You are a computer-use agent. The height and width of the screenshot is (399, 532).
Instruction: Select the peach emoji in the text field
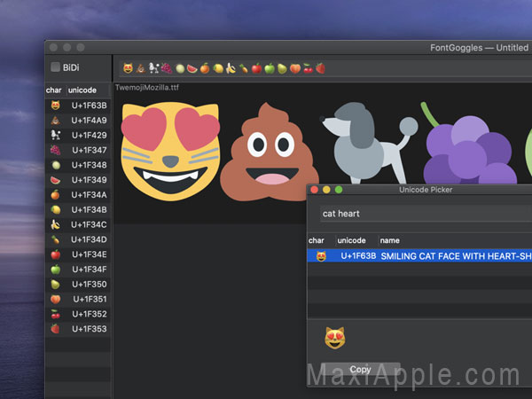295,68
